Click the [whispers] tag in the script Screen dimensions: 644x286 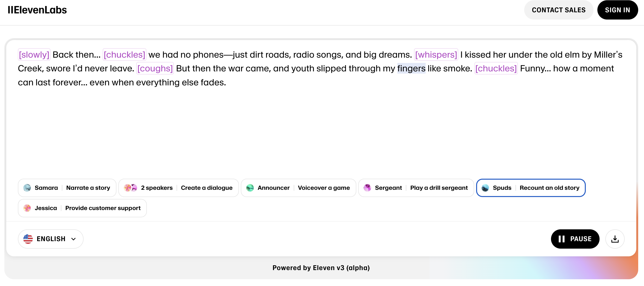[x=436, y=55]
